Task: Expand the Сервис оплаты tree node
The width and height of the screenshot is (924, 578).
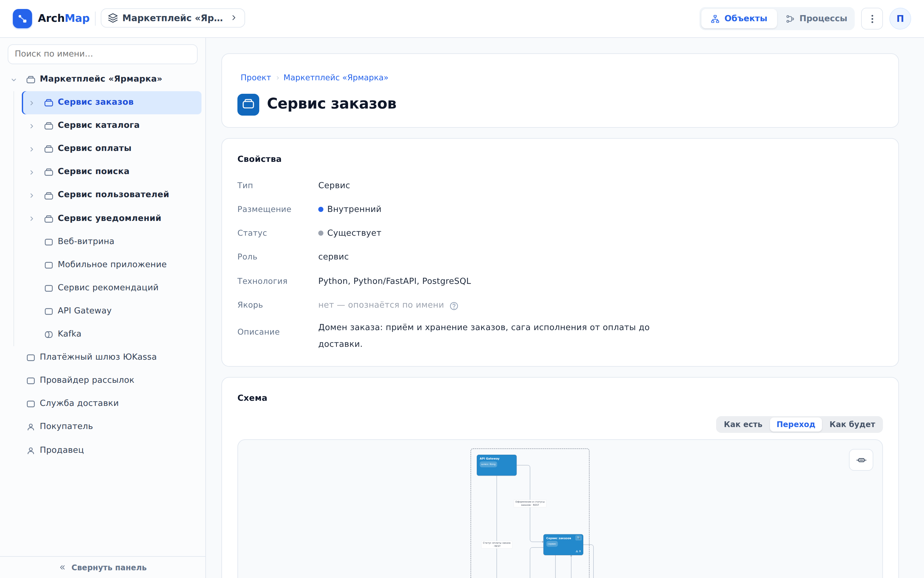Action: point(32,149)
